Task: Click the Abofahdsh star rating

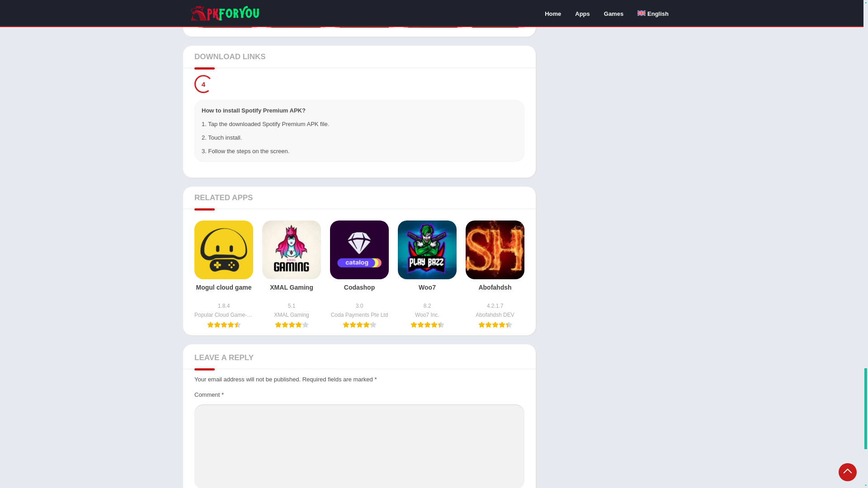Action: pyautogui.click(x=495, y=325)
